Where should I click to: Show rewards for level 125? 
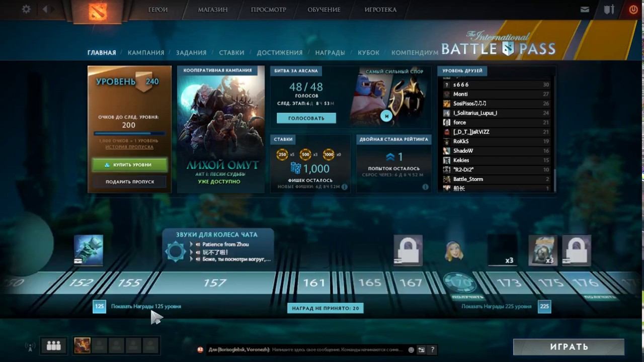[x=138, y=306]
